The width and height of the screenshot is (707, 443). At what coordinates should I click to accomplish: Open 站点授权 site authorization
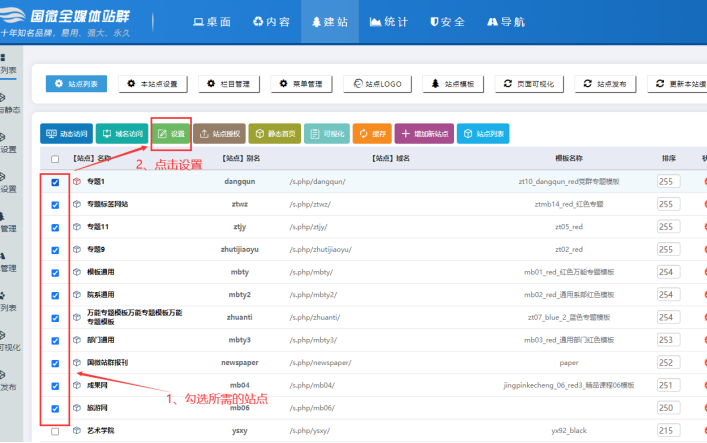click(x=218, y=133)
